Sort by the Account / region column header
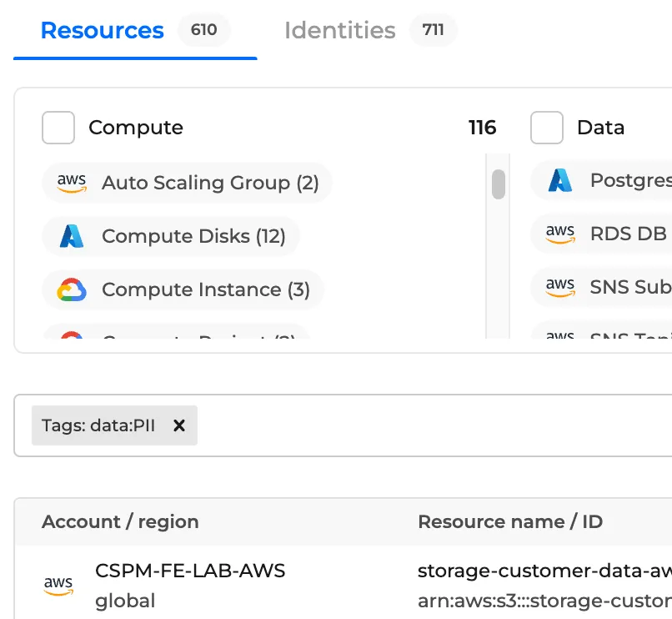 (x=120, y=522)
